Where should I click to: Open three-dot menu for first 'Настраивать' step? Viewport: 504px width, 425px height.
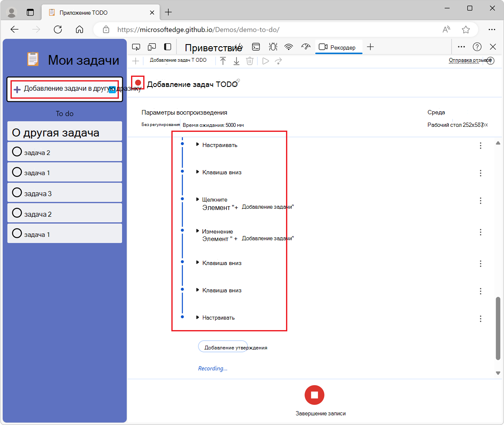480,146
